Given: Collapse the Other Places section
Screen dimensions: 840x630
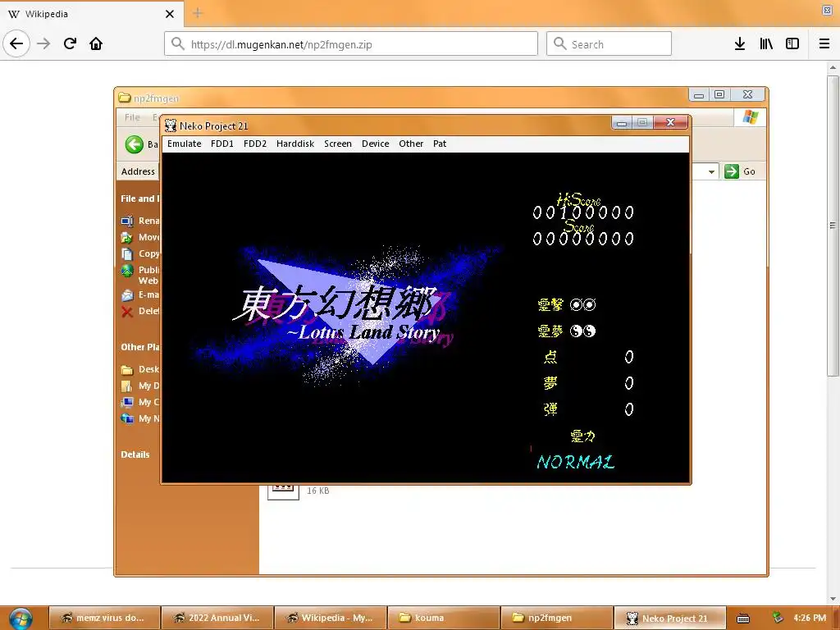Looking at the screenshot, I should 139,347.
